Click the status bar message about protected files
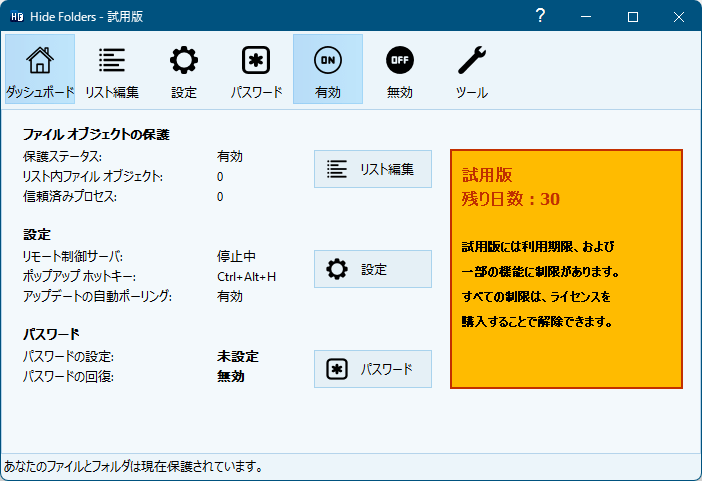Image resolution: width=702 pixels, height=481 pixels. 133,467
